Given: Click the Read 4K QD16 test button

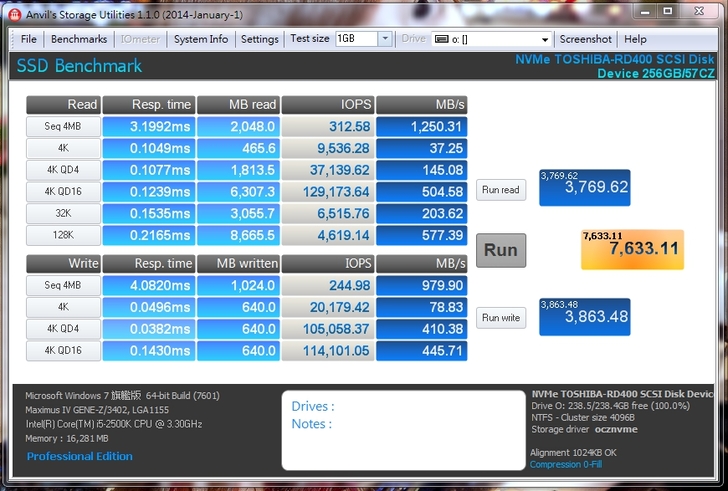Looking at the screenshot, I should 63,192.
